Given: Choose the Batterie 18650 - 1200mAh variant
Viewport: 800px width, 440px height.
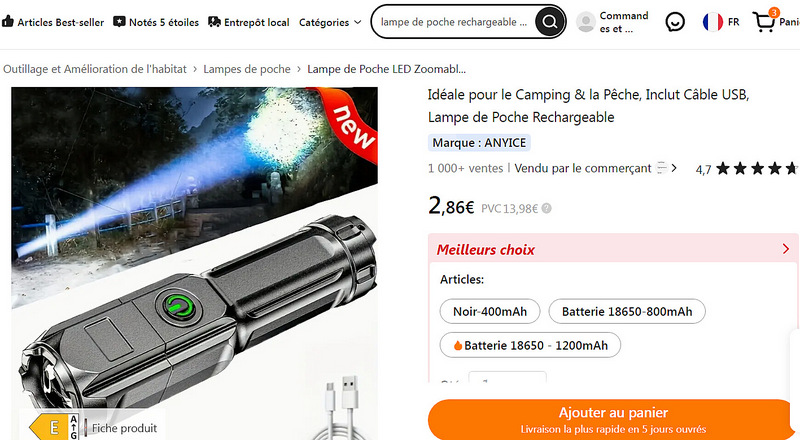Looking at the screenshot, I should click(530, 346).
